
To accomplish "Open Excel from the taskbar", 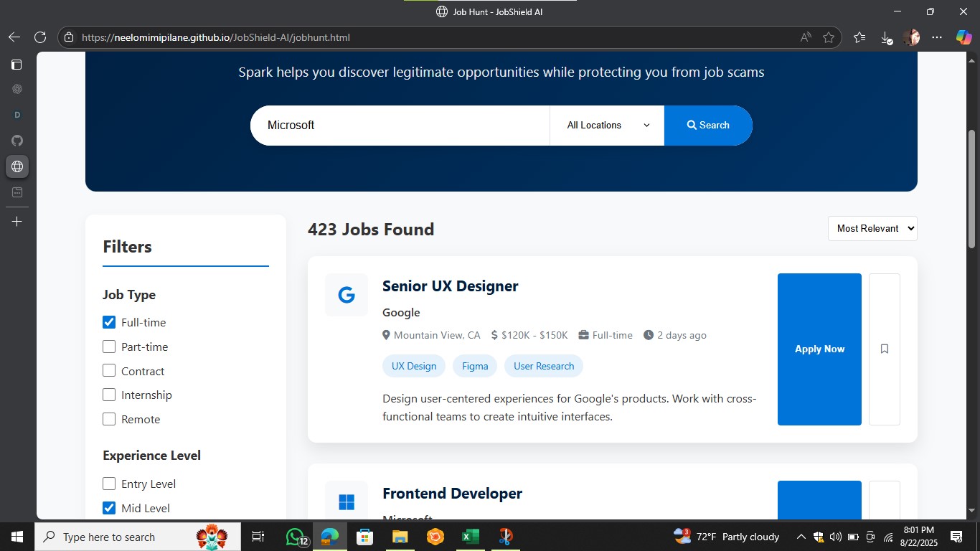I will [470, 537].
